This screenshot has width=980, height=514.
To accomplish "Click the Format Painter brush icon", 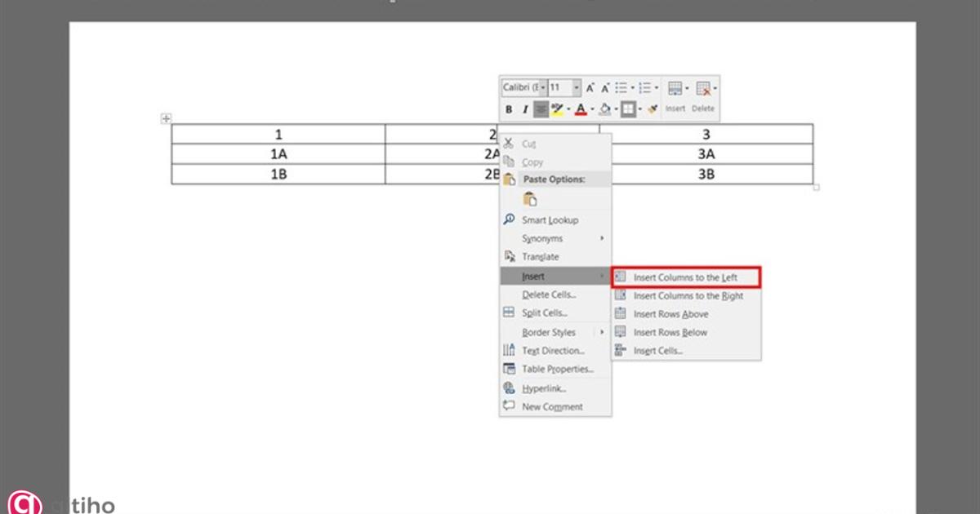I will (652, 109).
